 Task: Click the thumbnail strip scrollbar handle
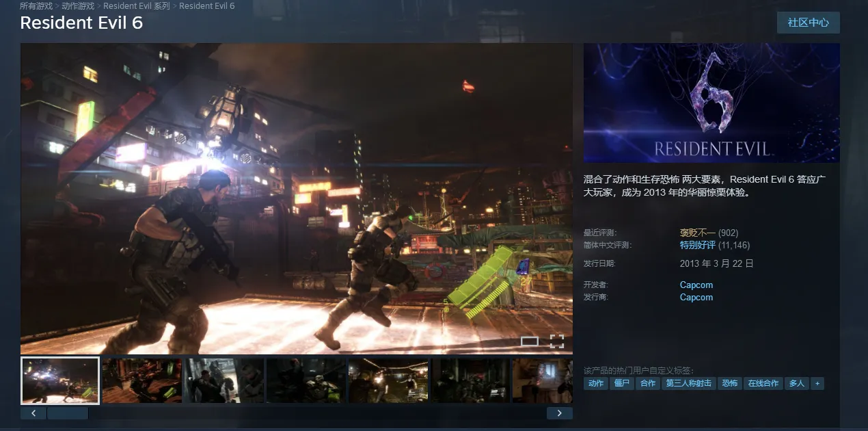point(68,413)
